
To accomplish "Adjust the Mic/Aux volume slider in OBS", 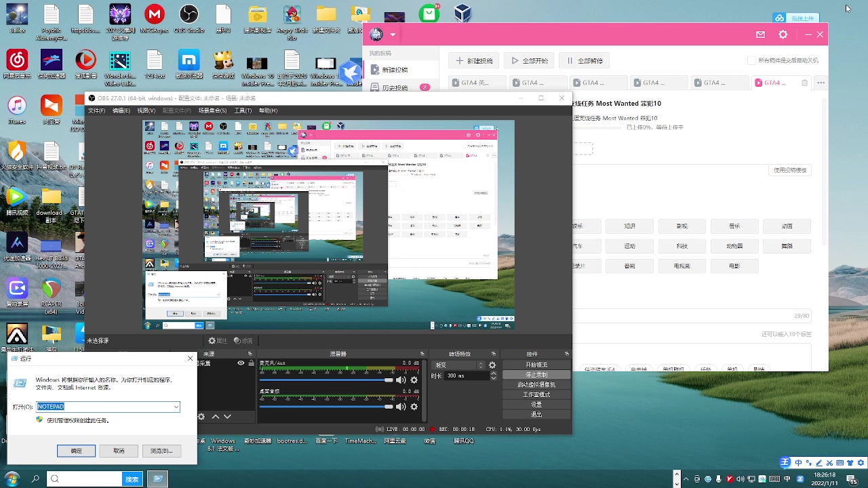I will click(x=326, y=380).
